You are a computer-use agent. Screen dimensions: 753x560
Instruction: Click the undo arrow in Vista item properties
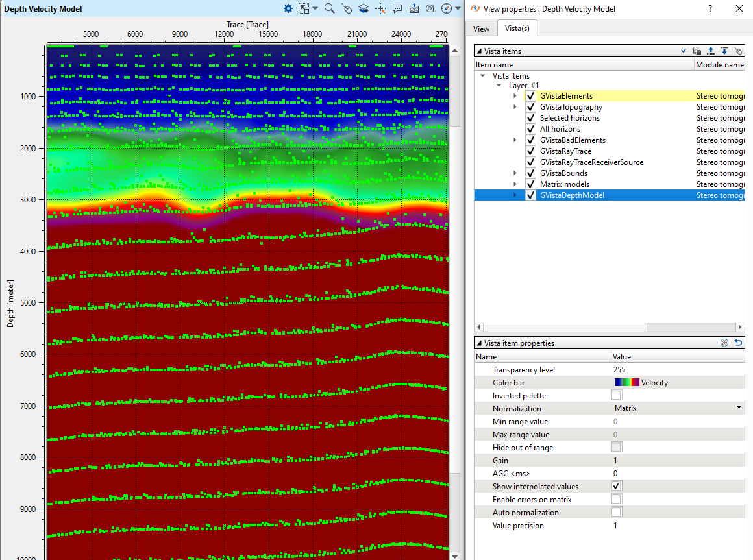click(x=738, y=343)
